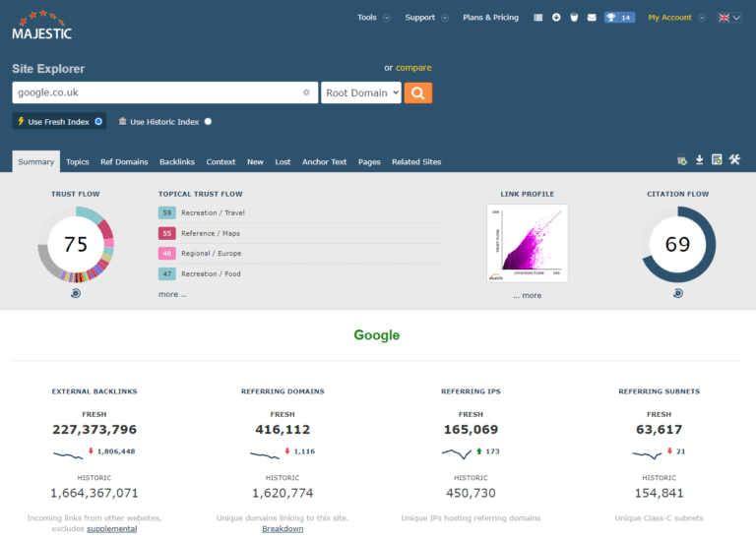Click the Historic Index building icon
Viewport: 756px width, 539px height.
(122, 121)
